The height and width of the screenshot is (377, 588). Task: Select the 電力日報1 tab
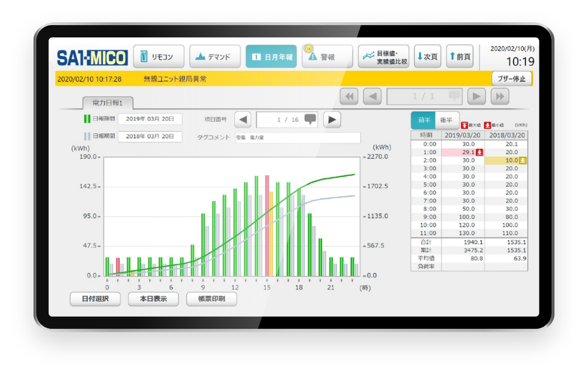click(108, 103)
